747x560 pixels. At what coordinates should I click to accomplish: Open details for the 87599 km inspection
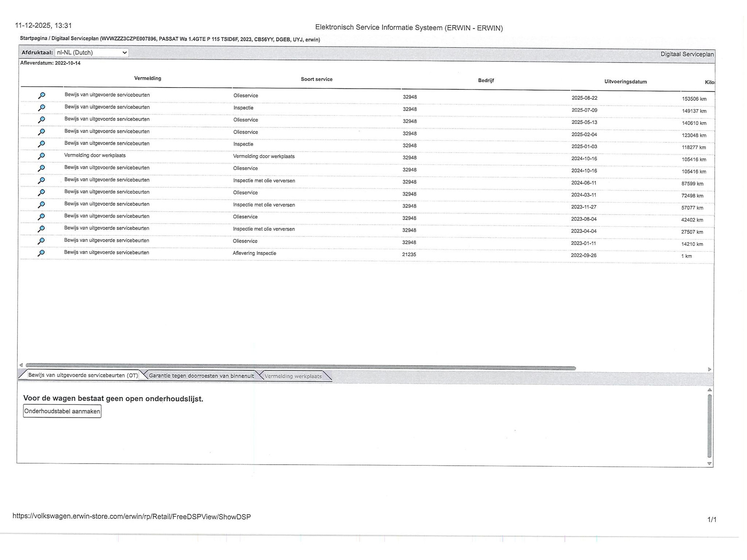tap(41, 180)
